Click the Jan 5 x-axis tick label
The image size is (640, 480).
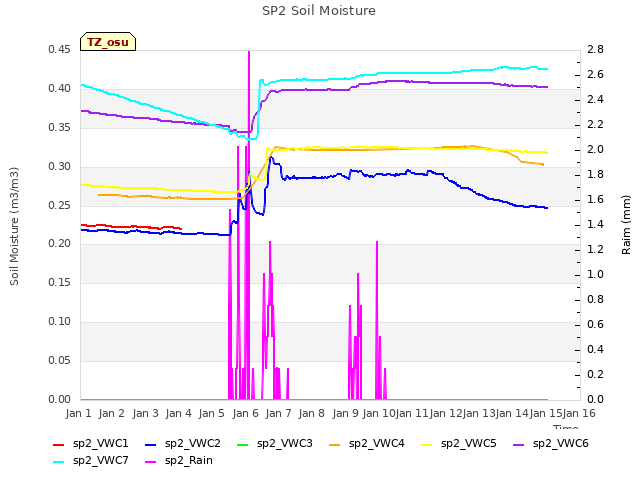tap(212, 413)
